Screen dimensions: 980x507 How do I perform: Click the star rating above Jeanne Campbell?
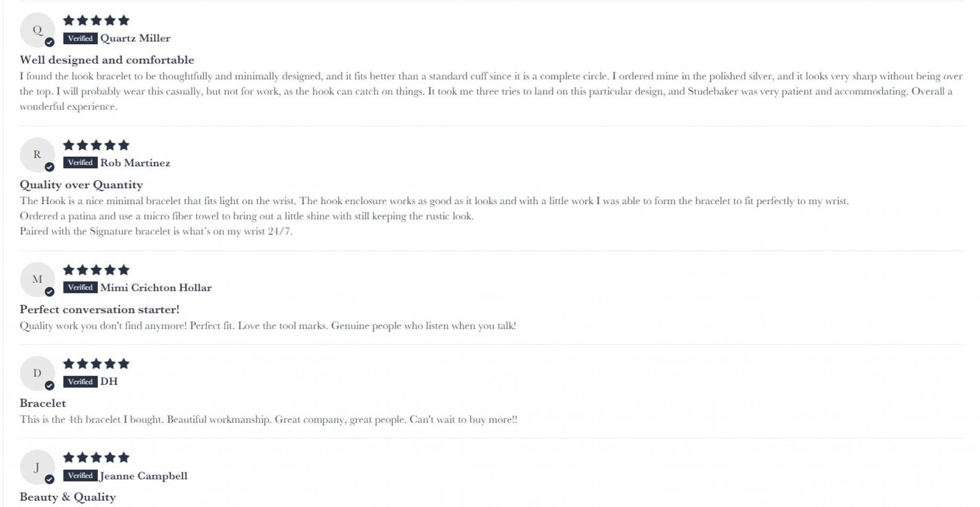pyautogui.click(x=96, y=457)
